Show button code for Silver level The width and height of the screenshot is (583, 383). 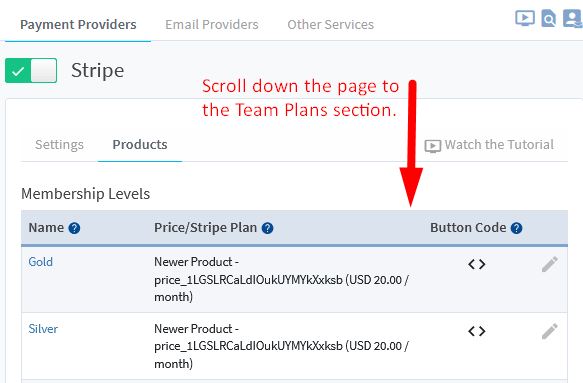(477, 331)
